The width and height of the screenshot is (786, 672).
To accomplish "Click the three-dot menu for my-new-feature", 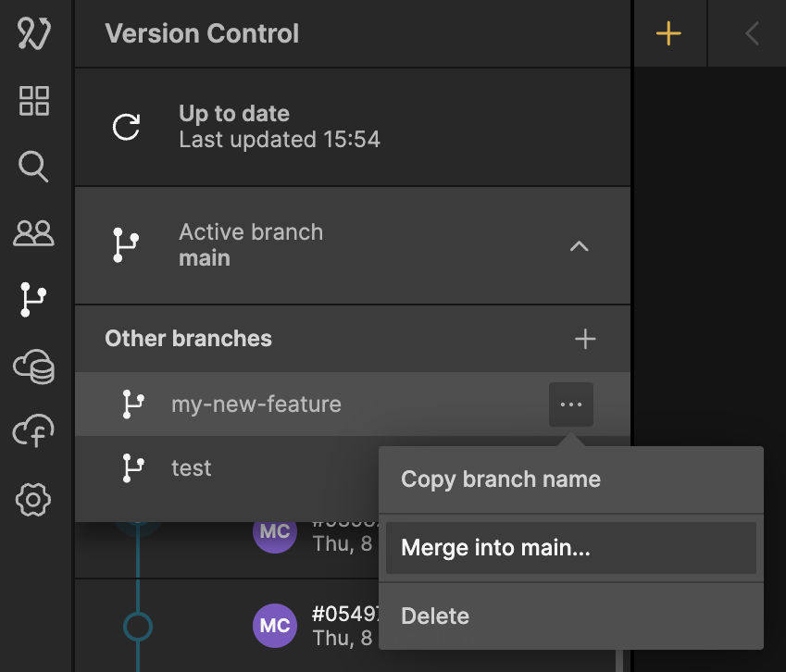I will [571, 404].
